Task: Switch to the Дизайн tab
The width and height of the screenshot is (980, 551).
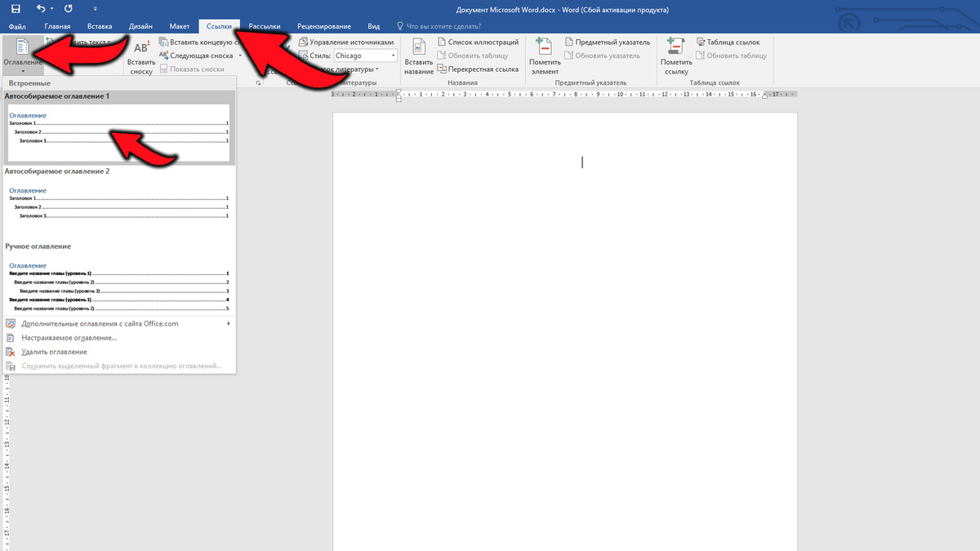Action: [140, 27]
